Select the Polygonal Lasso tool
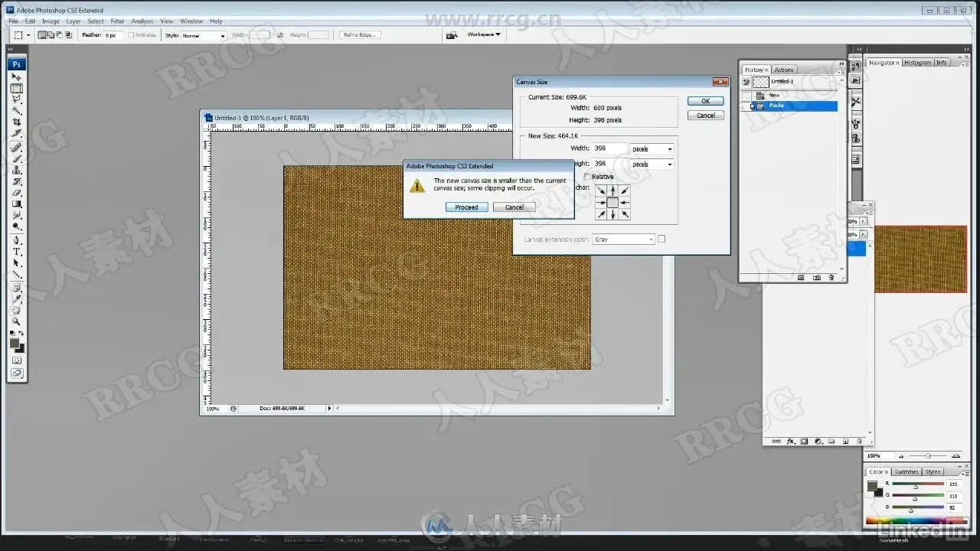This screenshot has height=551, width=980. [x=17, y=99]
